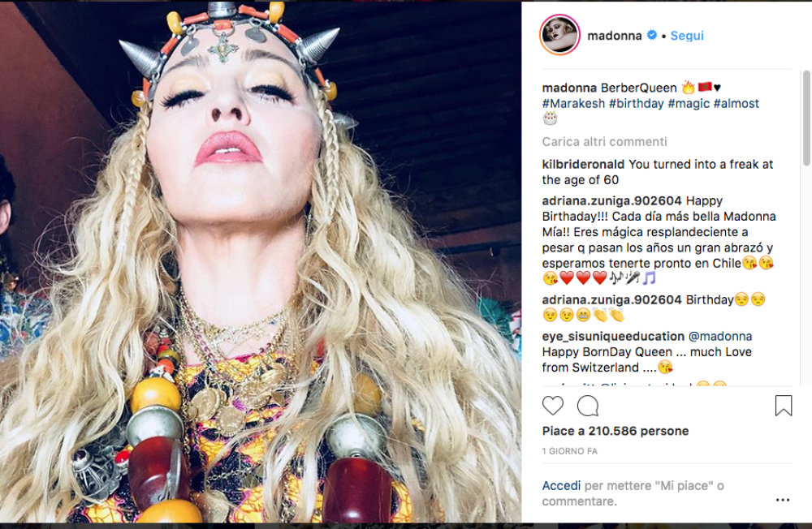Open the #magic hashtag
The height and width of the screenshot is (529, 812).
tap(687, 103)
